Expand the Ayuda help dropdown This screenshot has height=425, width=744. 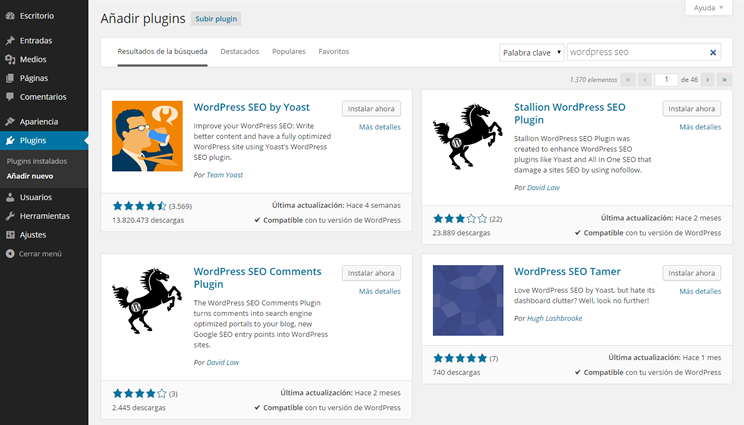pos(708,8)
